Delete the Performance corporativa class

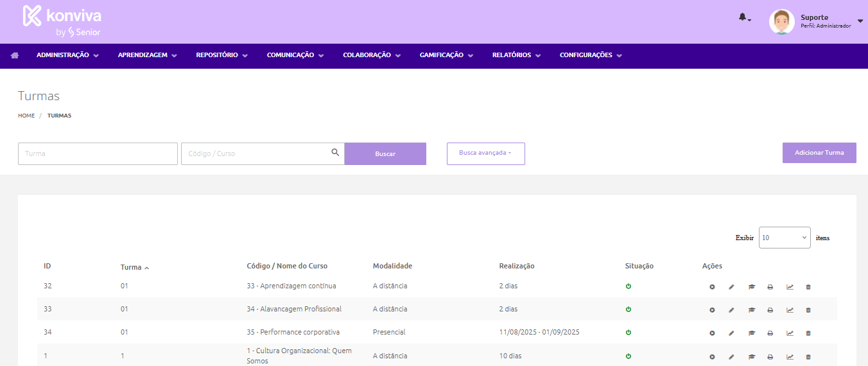click(x=808, y=333)
